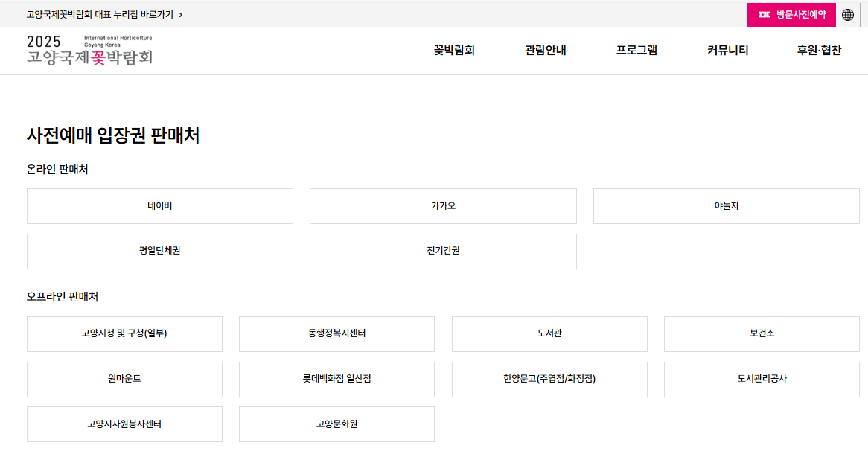Open the language selection globe icon

849,15
